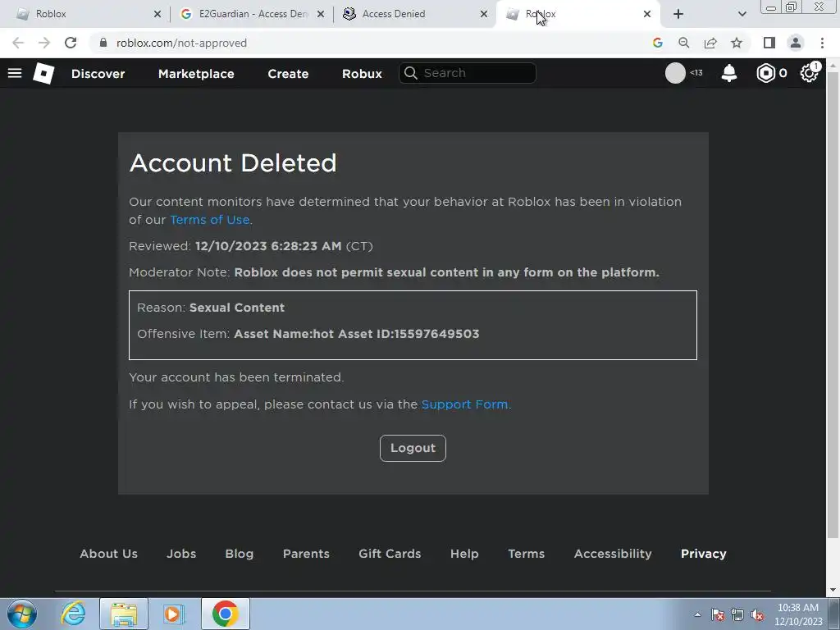Reload the page with the refresh icon
Screen dimensions: 840x630
point(71,43)
